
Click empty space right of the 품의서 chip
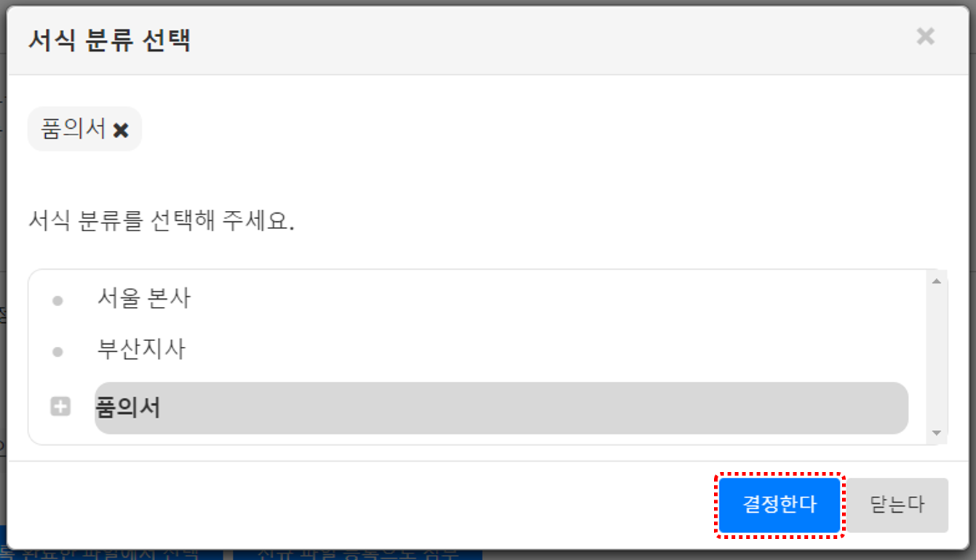tap(509, 131)
